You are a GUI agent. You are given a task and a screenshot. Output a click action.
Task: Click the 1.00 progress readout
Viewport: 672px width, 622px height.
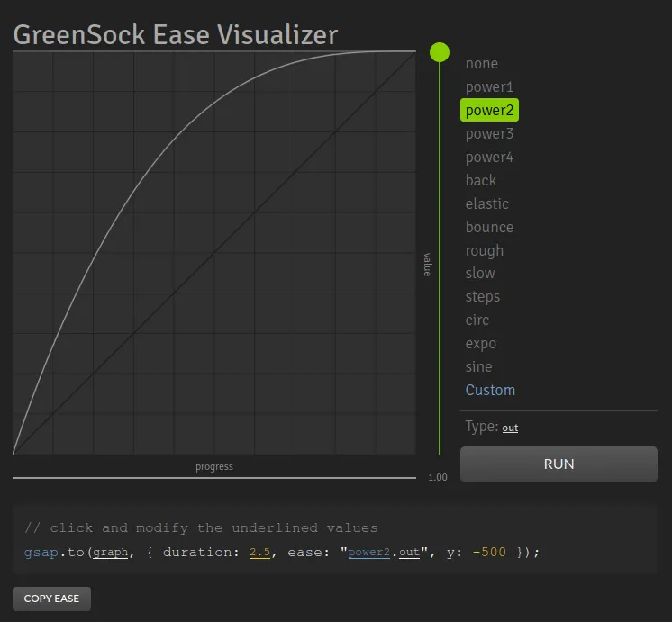[x=438, y=478]
